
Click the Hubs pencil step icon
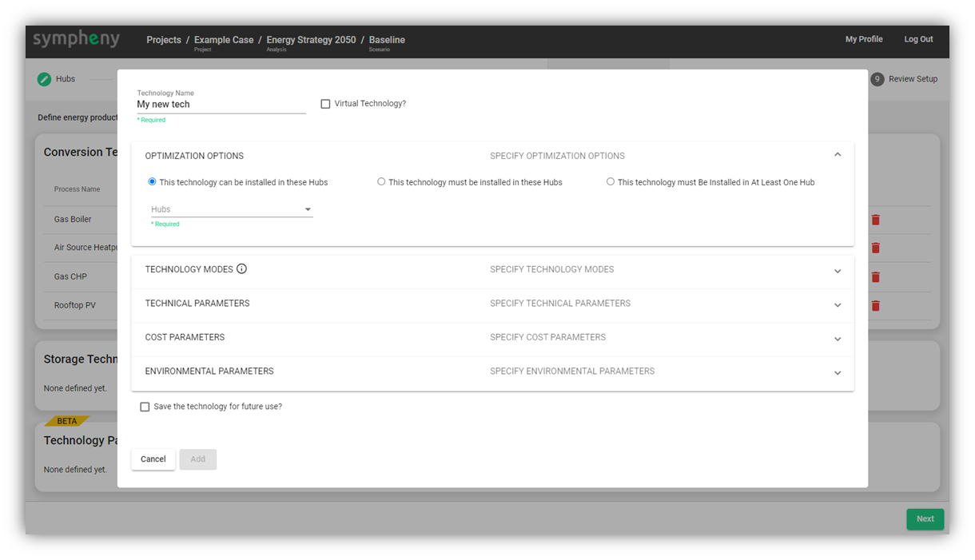[44, 79]
